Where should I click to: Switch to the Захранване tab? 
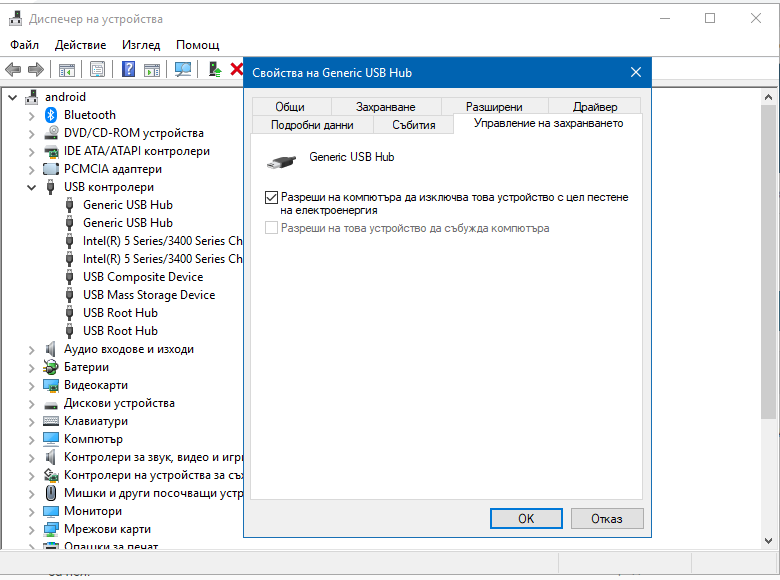click(x=386, y=106)
